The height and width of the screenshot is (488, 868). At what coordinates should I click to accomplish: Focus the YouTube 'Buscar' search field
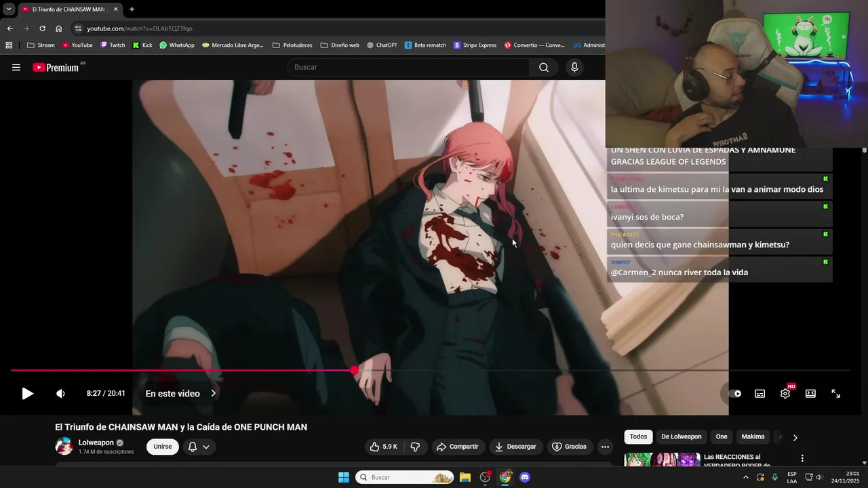(x=408, y=67)
